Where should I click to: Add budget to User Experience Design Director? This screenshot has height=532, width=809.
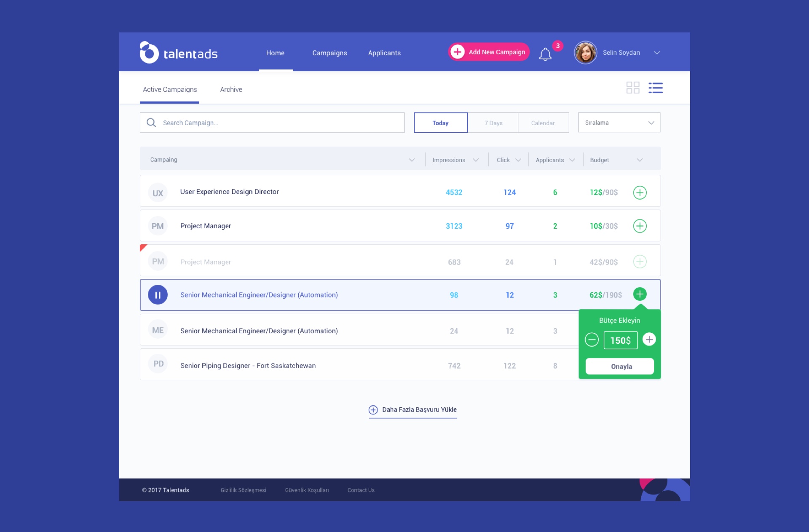640,192
